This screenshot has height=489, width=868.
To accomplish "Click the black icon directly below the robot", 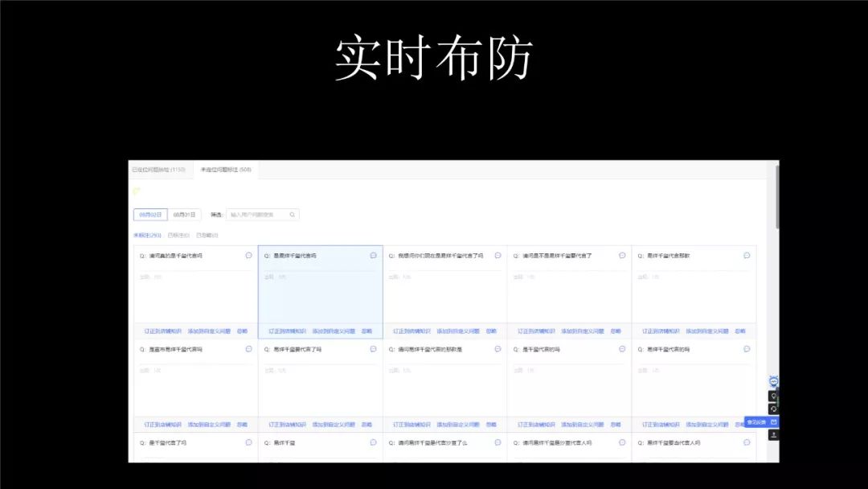I will point(773,396).
